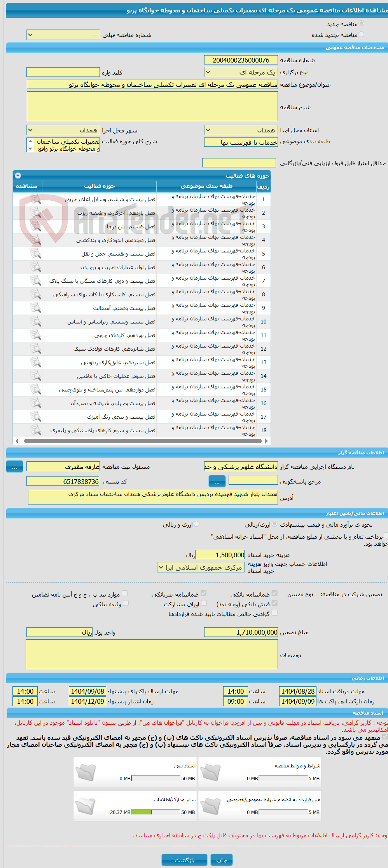Click view icon for row 10
Viewport: 388px width, 868px height.
pos(35,322)
